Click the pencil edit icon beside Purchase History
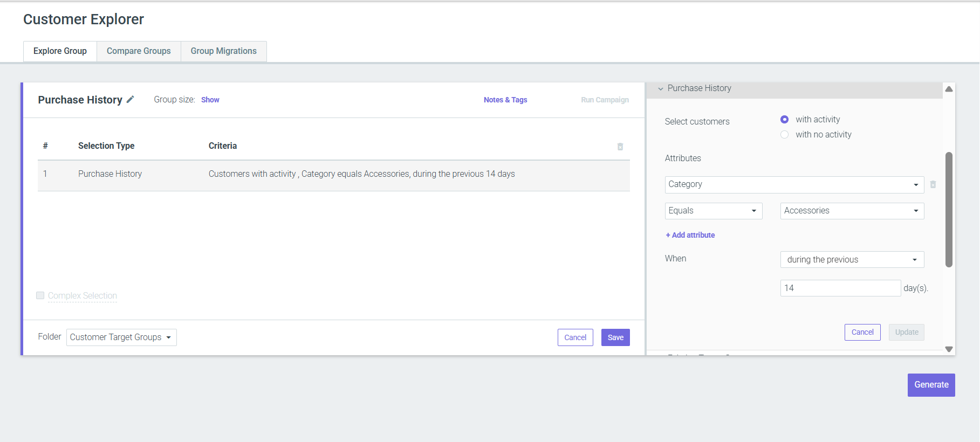Viewport: 980px width, 442px height. pyautogui.click(x=130, y=100)
